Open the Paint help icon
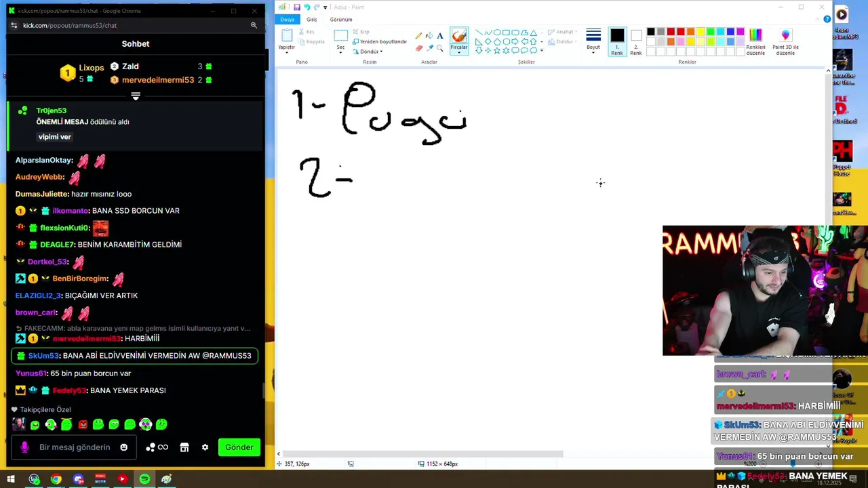Viewport: 868px width, 488px height. pyautogui.click(x=827, y=19)
